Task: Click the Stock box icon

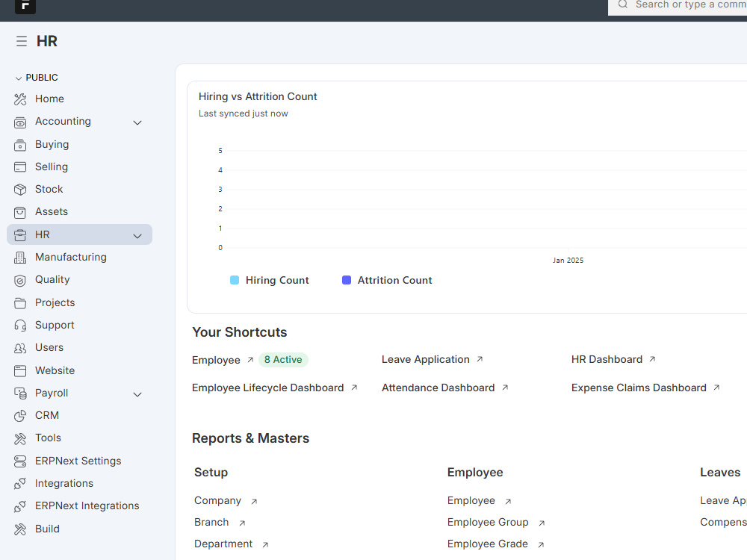Action: click(20, 190)
